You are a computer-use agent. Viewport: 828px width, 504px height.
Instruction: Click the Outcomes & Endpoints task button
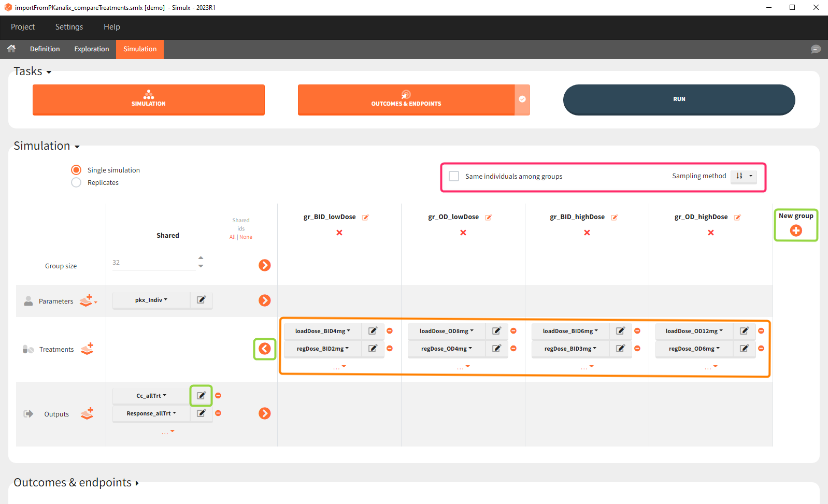[406, 99]
